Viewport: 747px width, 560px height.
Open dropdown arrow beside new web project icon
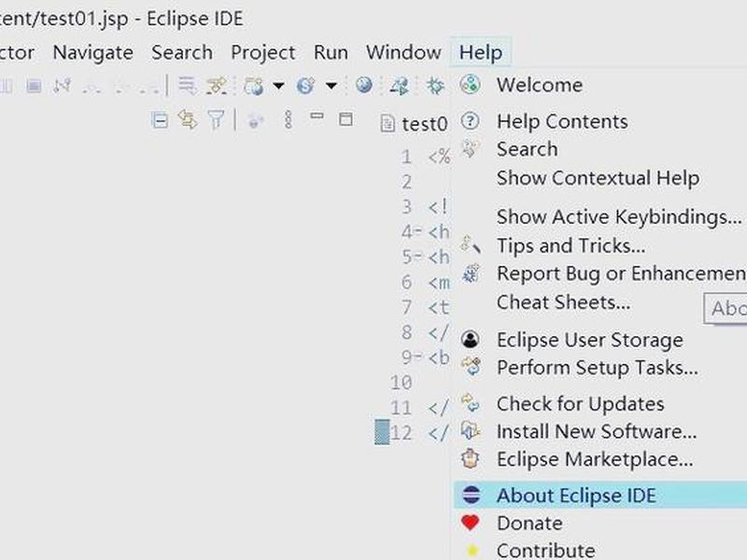[x=278, y=86]
